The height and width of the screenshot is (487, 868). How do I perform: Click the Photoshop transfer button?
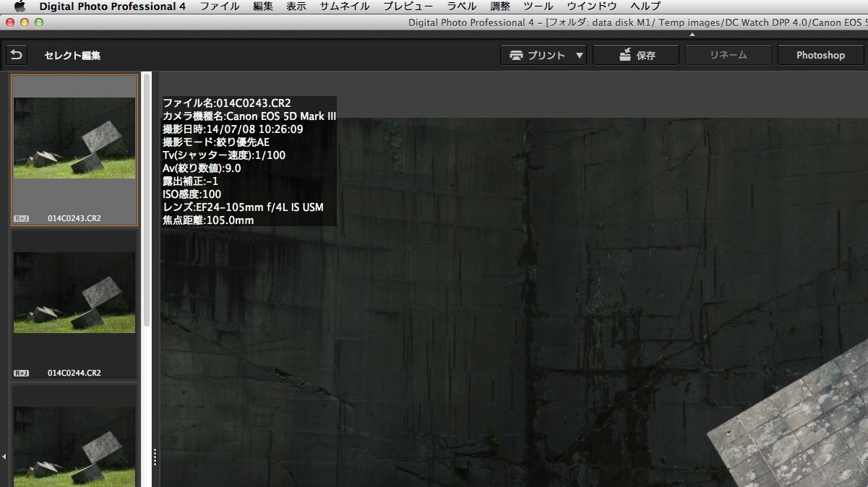point(821,55)
